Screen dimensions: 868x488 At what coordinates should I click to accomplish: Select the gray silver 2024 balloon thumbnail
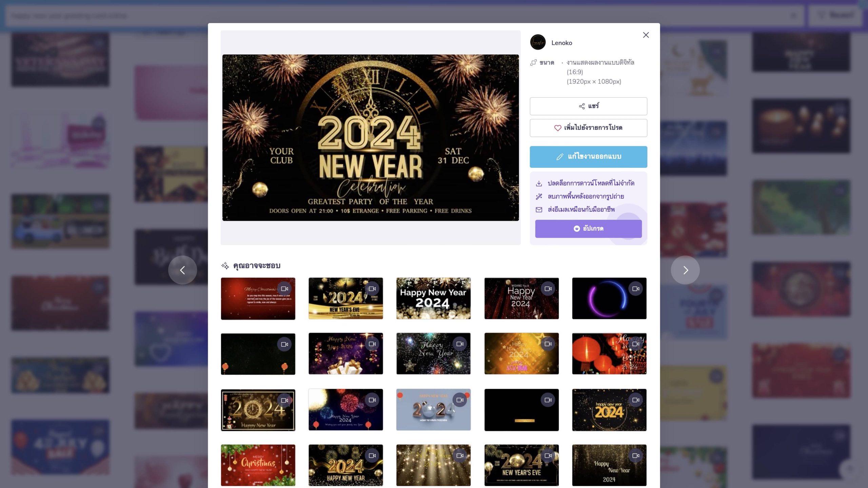click(433, 410)
